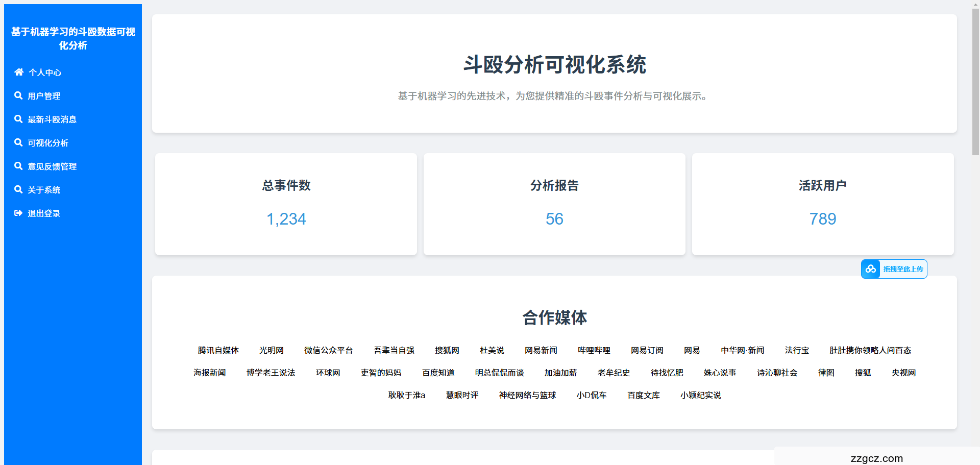Click the home icon beside 个人中心
This screenshot has height=465, width=980.
[x=19, y=72]
